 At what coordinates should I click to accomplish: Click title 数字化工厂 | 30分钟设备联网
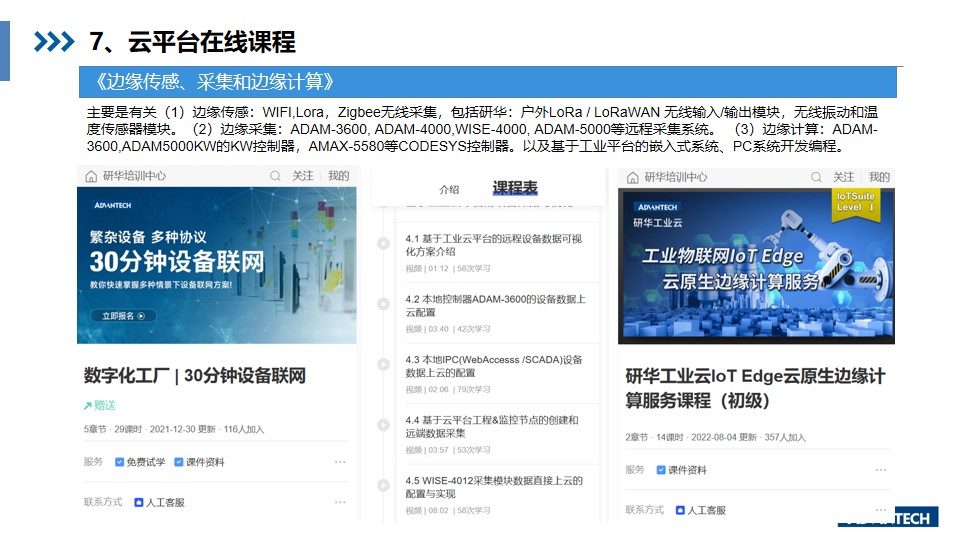pyautogui.click(x=195, y=375)
